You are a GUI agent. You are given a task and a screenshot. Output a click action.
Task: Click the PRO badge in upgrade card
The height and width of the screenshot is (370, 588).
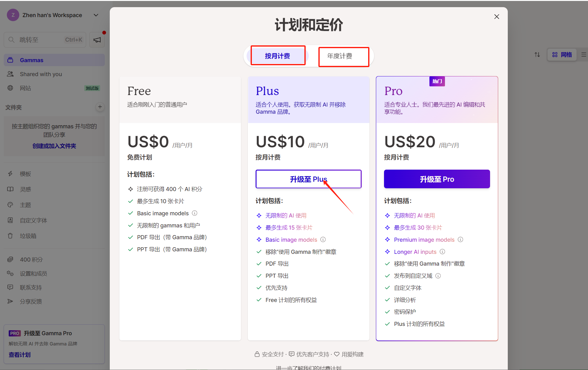tap(15, 333)
